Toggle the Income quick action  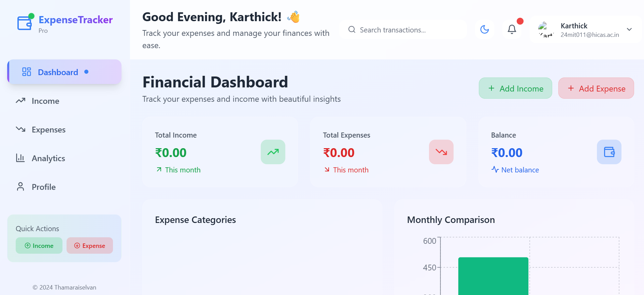(x=39, y=245)
